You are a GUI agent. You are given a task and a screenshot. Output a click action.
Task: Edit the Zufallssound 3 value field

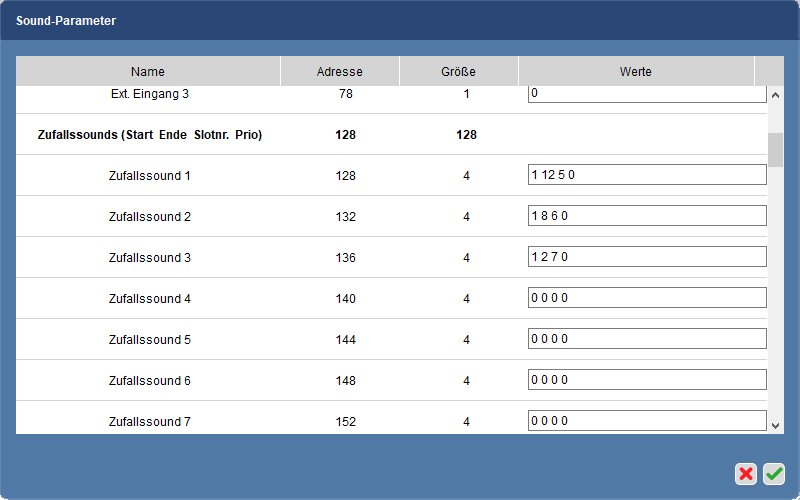point(647,256)
